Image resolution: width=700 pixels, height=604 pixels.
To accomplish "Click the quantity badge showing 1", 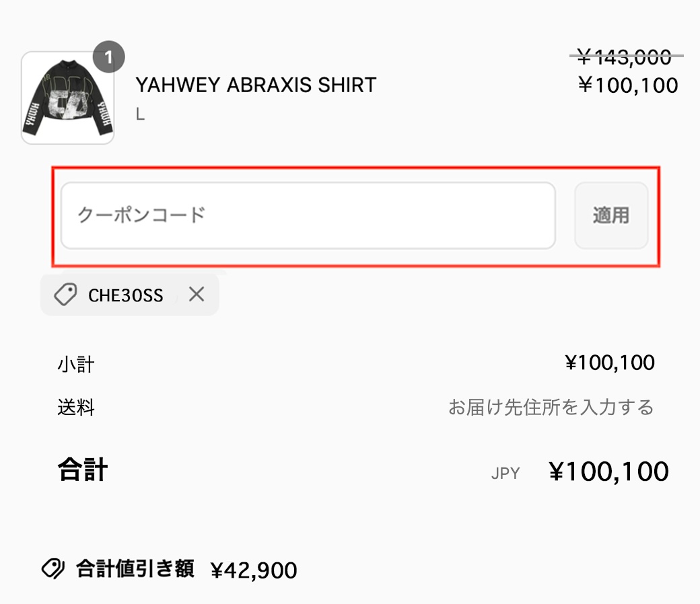I will pyautogui.click(x=108, y=57).
